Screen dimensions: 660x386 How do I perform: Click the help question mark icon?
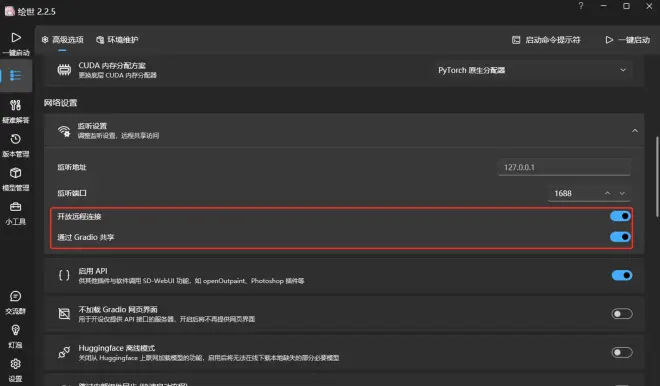click(581, 6)
